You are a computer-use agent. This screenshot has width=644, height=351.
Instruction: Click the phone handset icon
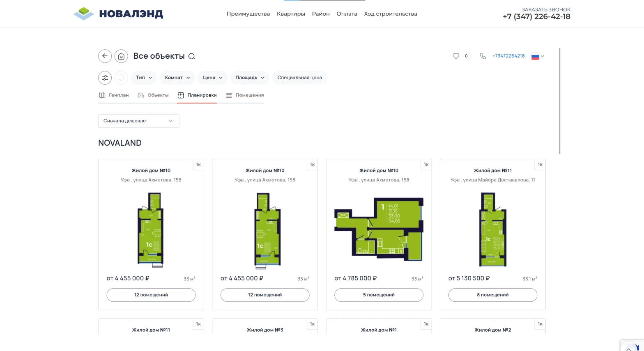(x=483, y=56)
